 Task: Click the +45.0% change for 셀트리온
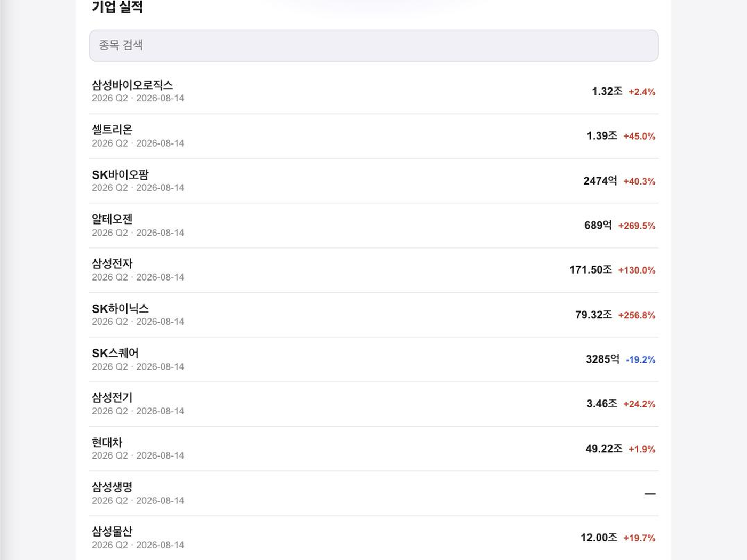coord(639,136)
